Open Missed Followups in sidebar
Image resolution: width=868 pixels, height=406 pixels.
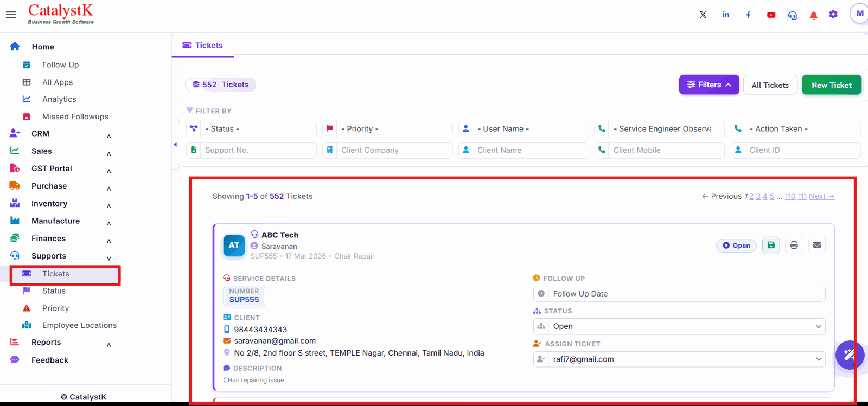click(75, 117)
